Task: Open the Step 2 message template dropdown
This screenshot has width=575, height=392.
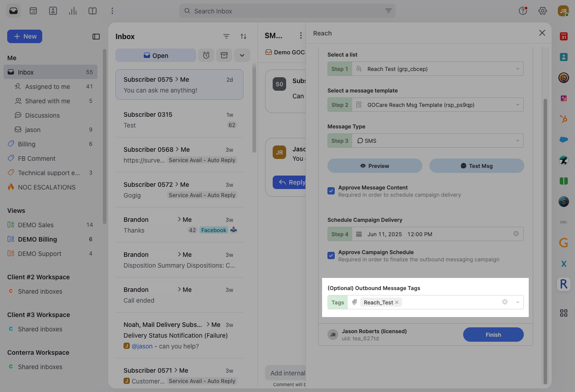Action: click(x=425, y=105)
